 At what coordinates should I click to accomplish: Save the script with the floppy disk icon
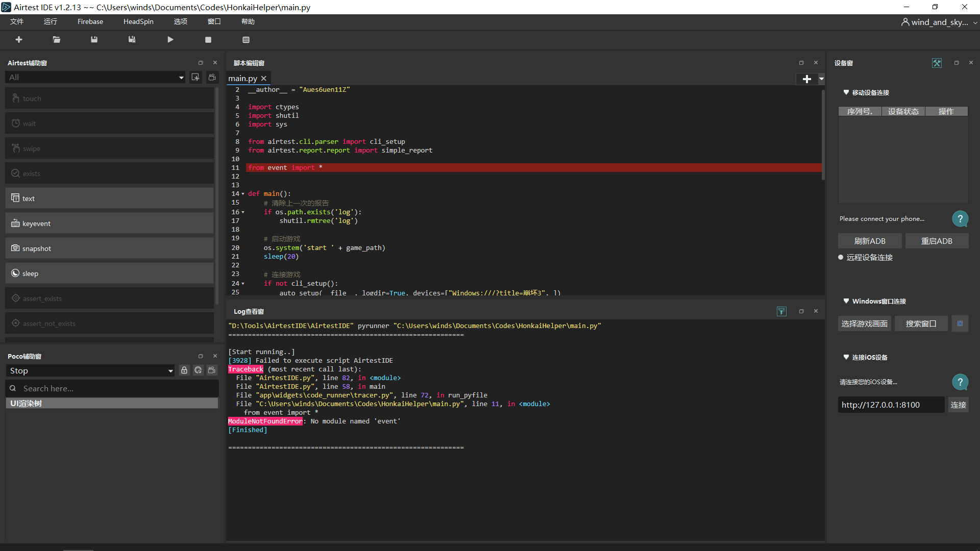pos(94,40)
